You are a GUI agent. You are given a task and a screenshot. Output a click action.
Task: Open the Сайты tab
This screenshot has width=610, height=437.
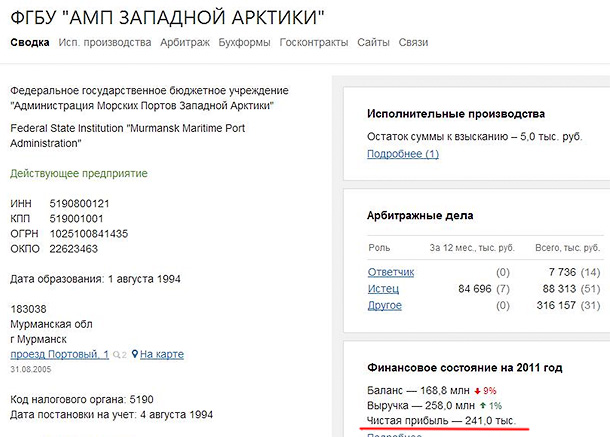(x=373, y=43)
